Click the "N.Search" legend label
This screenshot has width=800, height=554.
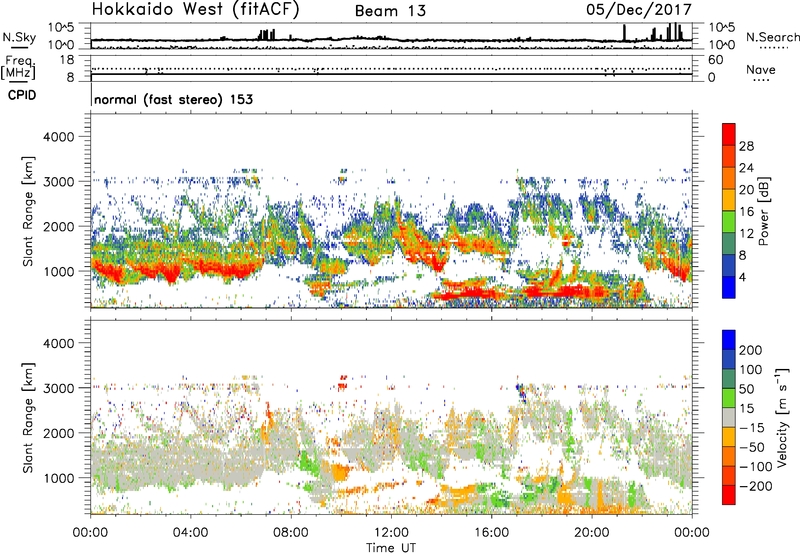pos(772,37)
